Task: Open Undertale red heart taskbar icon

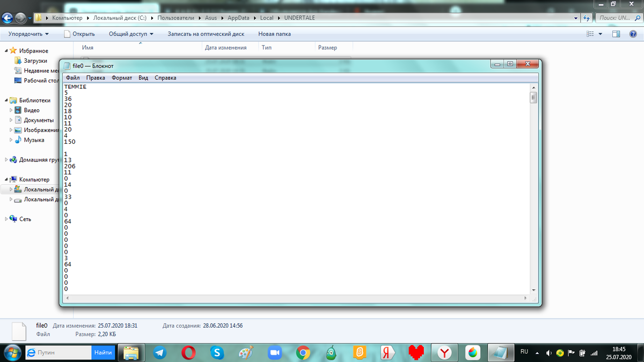Action: tap(416, 352)
